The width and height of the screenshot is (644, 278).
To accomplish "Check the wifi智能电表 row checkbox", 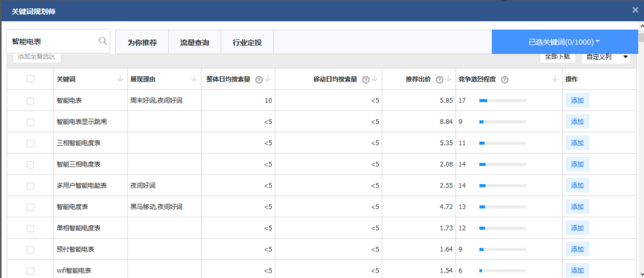I will click(30, 271).
